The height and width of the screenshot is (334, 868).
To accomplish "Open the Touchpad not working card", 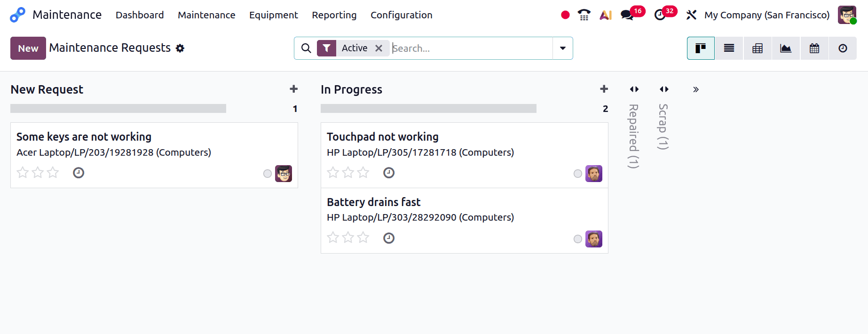I will (x=465, y=155).
